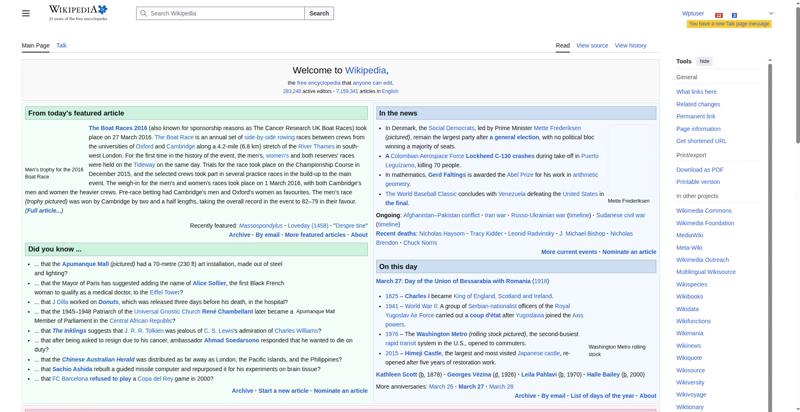Open the red alerts notification badge
This screenshot has height=412, width=800.
coord(718,14)
